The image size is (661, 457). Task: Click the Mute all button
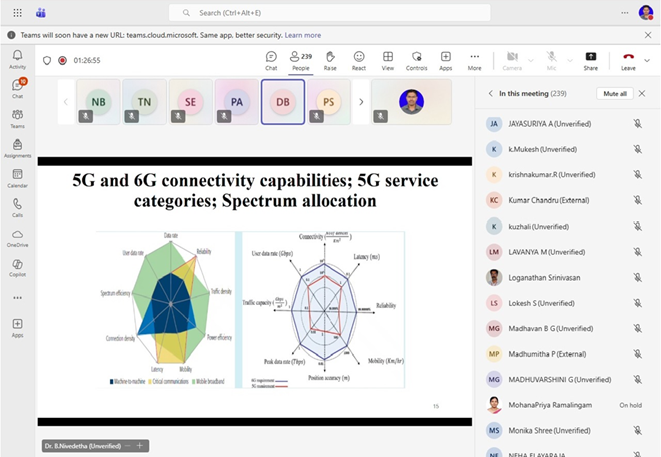[x=614, y=93]
